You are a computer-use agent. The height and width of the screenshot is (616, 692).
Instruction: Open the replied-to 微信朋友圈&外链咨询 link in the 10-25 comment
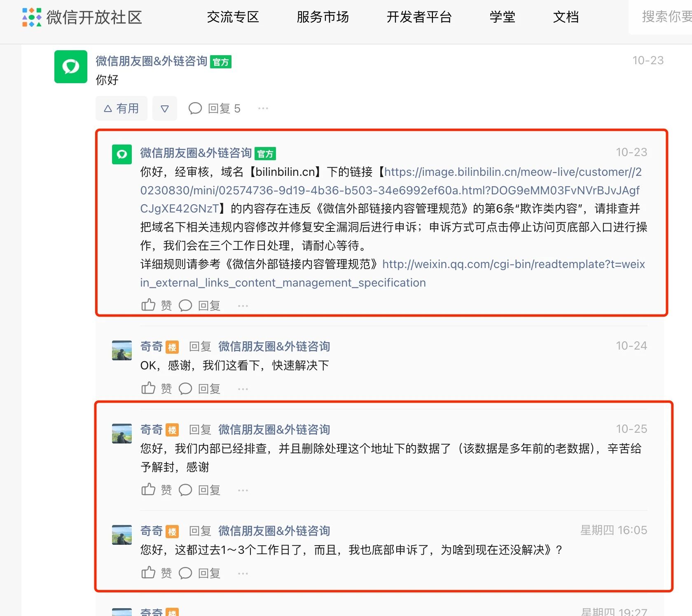click(274, 429)
